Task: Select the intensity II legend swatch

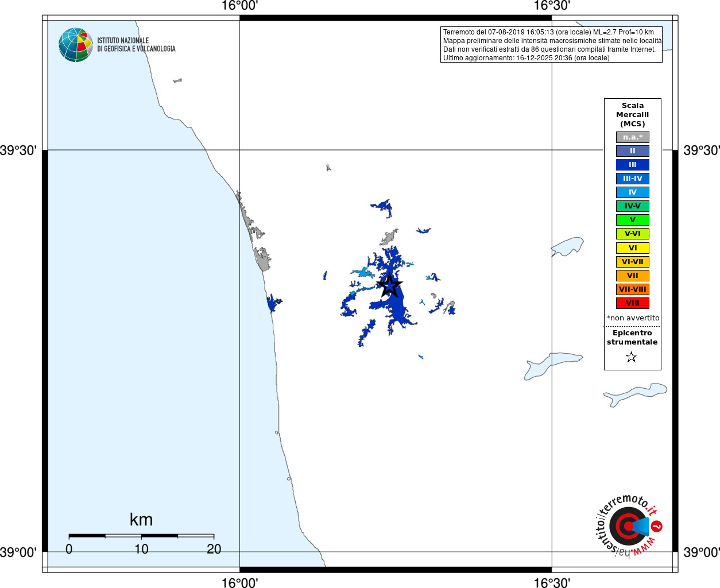Action: tap(633, 151)
